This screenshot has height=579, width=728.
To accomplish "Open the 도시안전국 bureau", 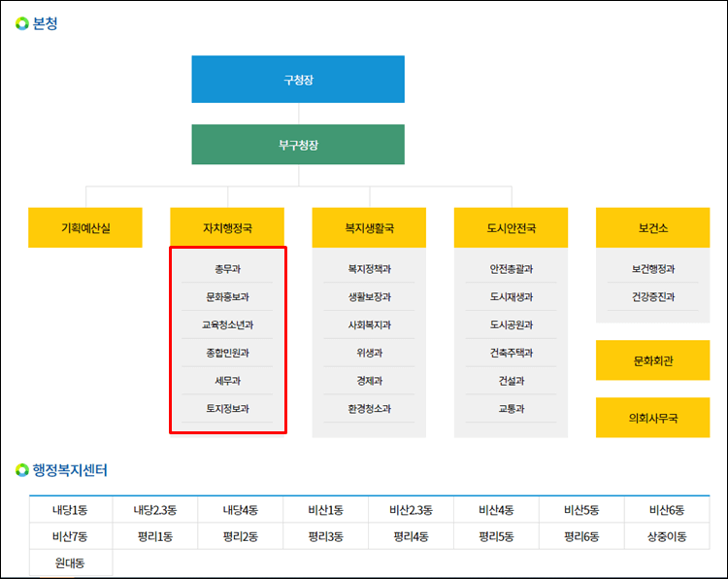I will 512,227.
